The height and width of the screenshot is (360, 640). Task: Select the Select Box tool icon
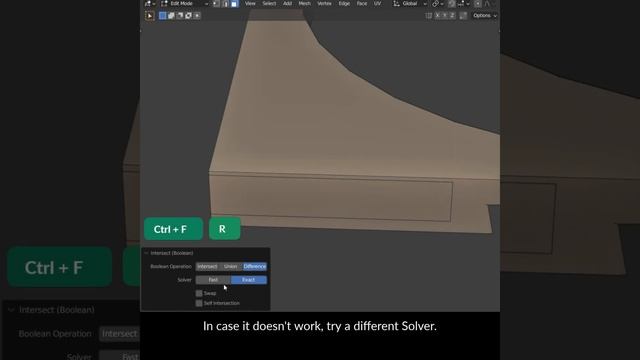pyautogui.click(x=150, y=16)
